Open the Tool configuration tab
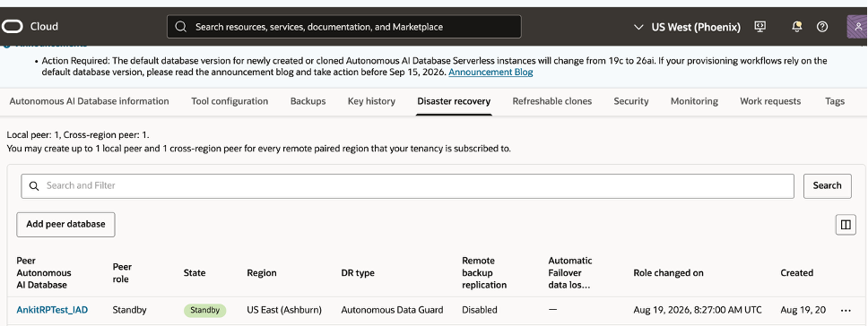 pos(230,101)
